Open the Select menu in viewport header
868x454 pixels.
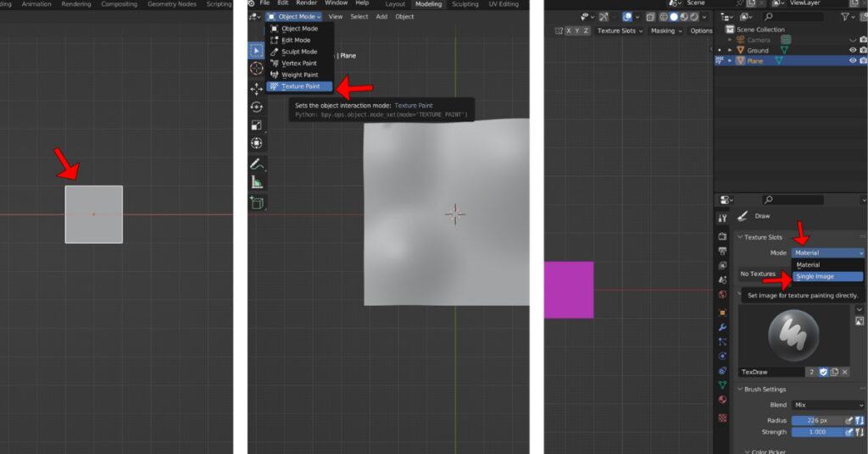tap(359, 17)
